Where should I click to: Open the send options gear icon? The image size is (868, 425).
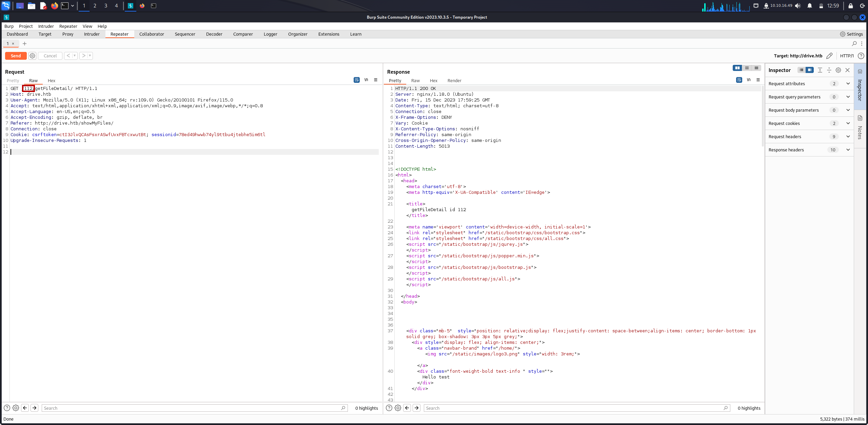tap(32, 56)
